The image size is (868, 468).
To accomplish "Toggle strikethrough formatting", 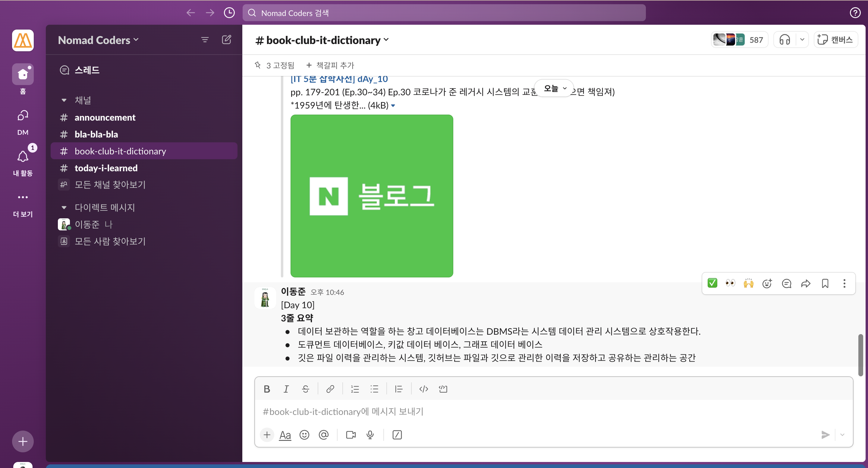I will coord(305,389).
